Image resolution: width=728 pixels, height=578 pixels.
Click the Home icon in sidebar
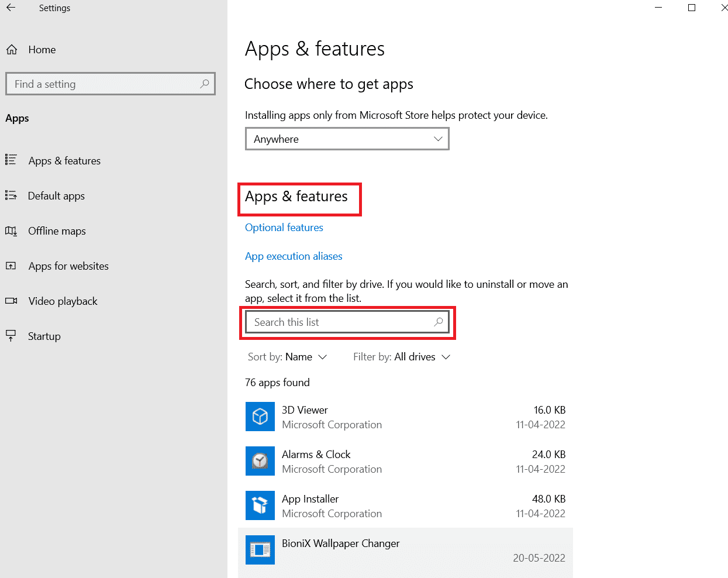coord(12,50)
